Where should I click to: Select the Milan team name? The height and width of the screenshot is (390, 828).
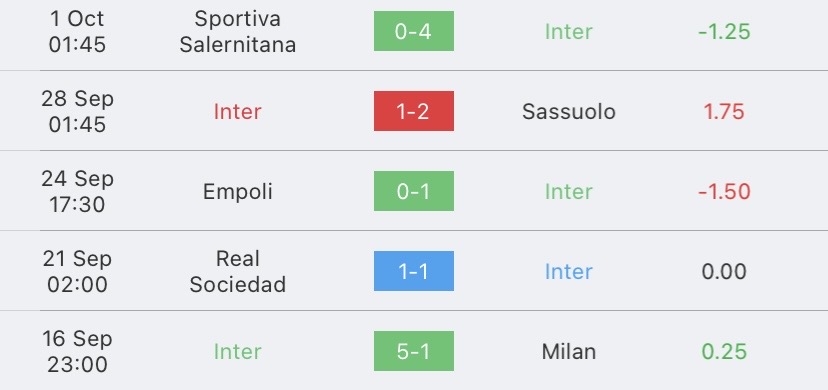coord(569,351)
